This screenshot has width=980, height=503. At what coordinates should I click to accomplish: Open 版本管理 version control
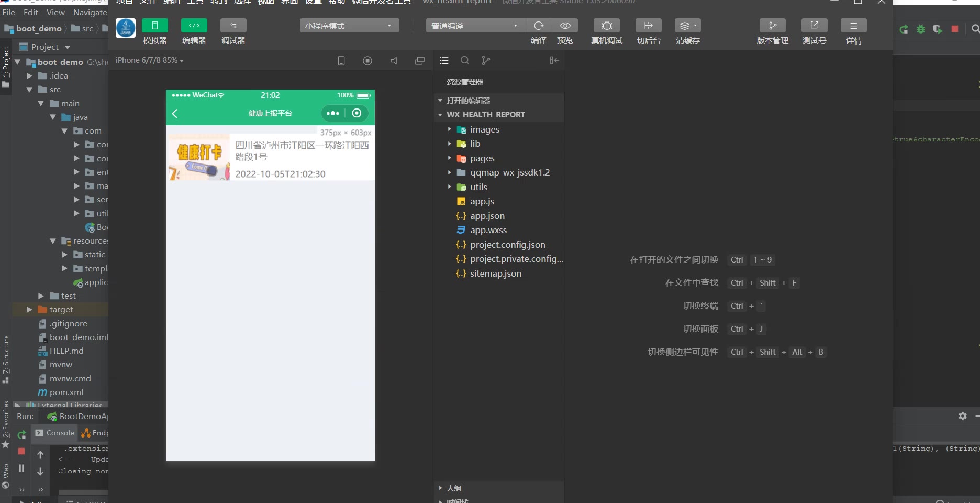772,26
